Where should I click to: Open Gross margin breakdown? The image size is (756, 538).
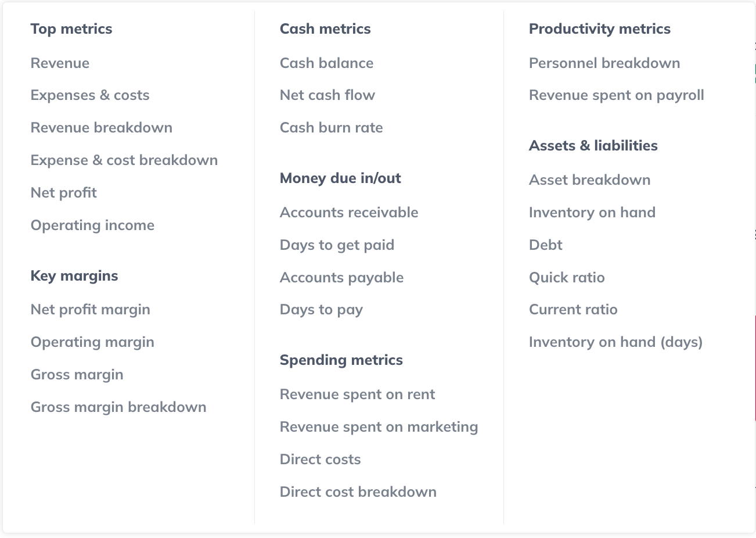(x=118, y=407)
